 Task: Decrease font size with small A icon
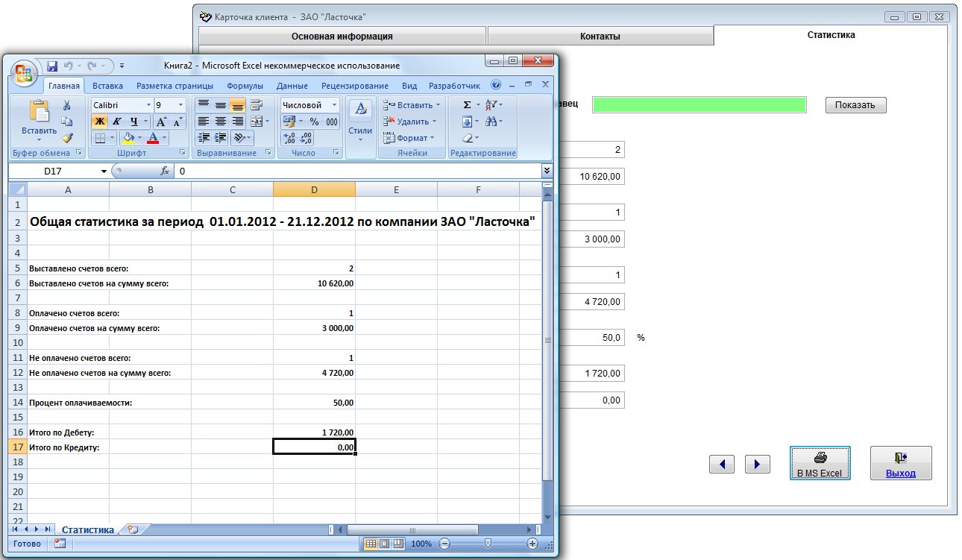click(x=177, y=122)
